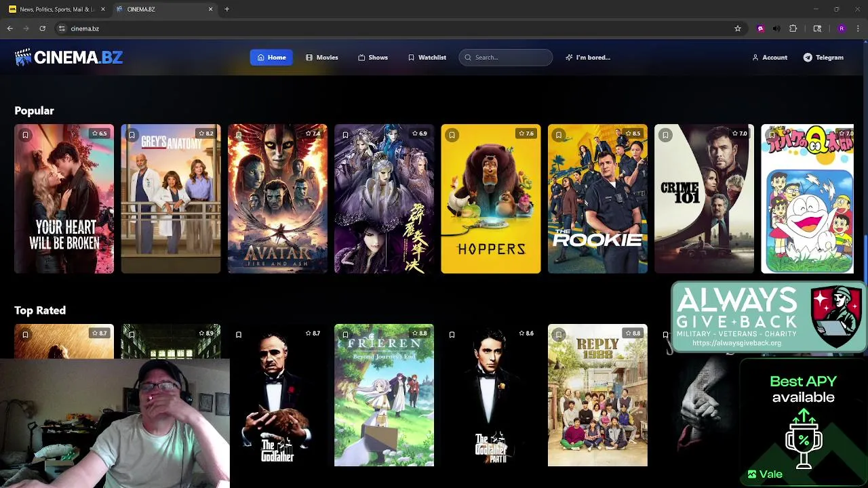This screenshot has width=868, height=488.
Task: Go back using browser back arrow
Action: point(10,28)
